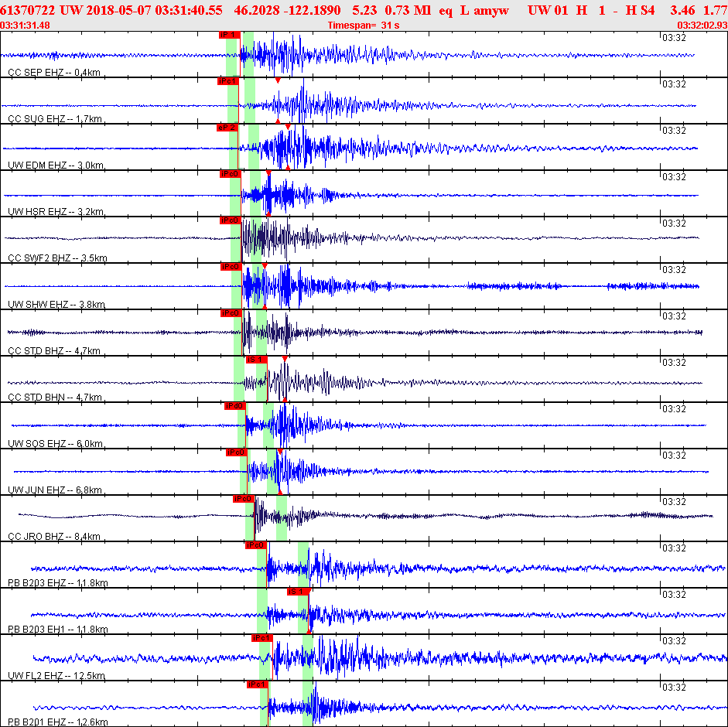
Task: Click station label 'PB B201 EHZ -- 12.6km'
Action: [58, 722]
